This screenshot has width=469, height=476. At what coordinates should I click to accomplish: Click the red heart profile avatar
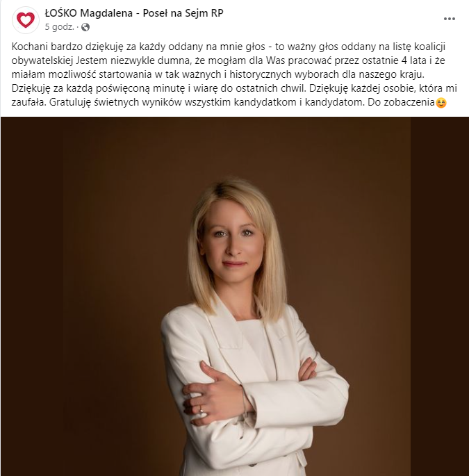tap(26, 20)
